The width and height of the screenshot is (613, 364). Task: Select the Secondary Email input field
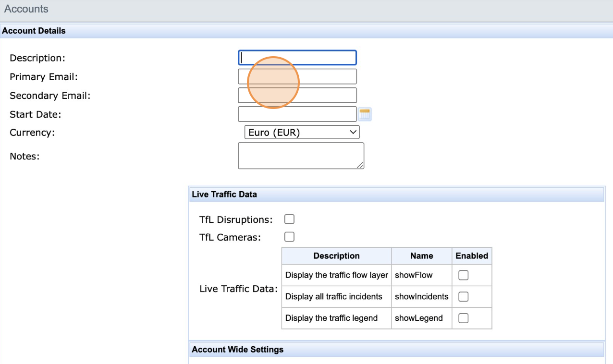point(297,95)
